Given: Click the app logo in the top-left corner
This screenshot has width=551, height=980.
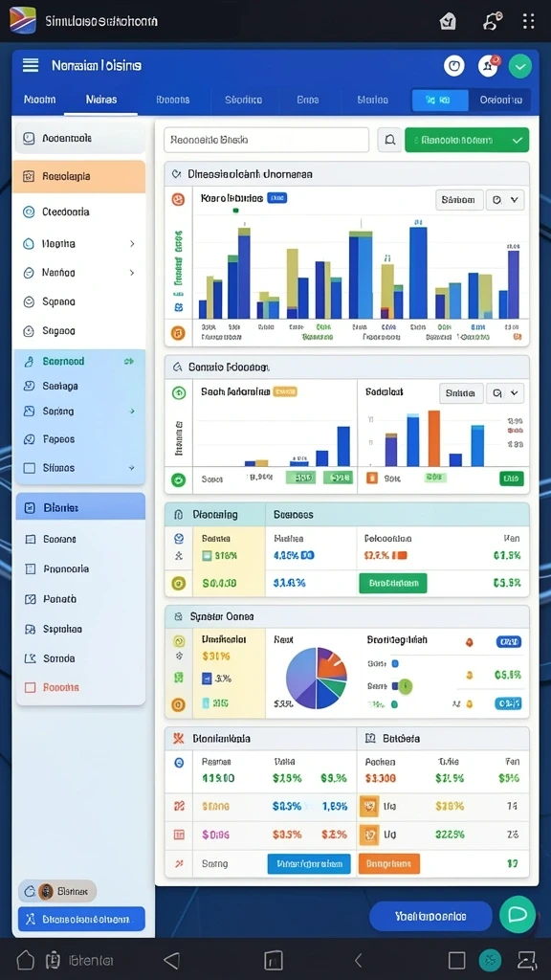Looking at the screenshot, I should [x=23, y=21].
